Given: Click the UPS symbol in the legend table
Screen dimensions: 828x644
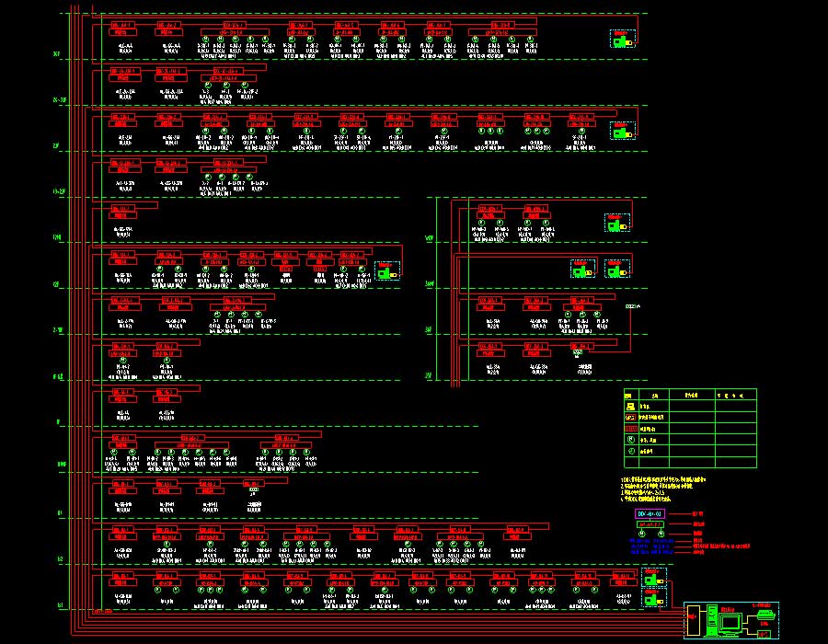Looking at the screenshot, I should (630, 418).
